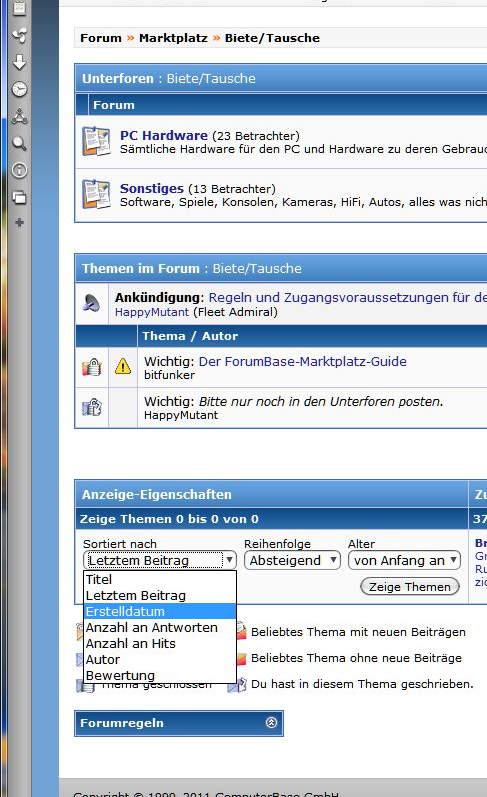
Task: Open the Links triangle-nodes panel
Action: tap(19, 116)
